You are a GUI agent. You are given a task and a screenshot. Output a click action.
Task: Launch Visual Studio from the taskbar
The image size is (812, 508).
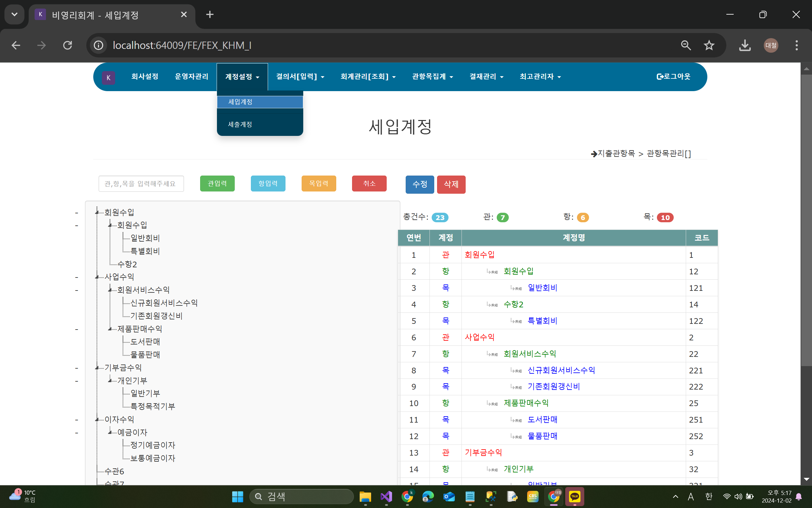pos(386,497)
